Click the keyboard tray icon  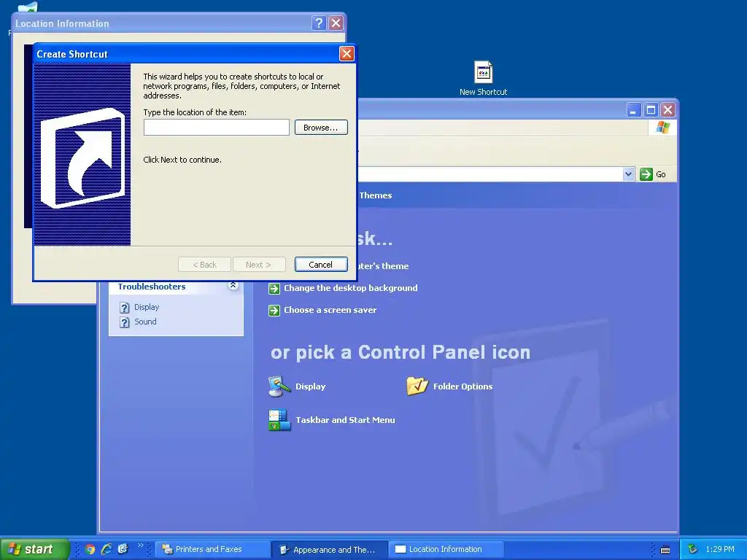665,550
